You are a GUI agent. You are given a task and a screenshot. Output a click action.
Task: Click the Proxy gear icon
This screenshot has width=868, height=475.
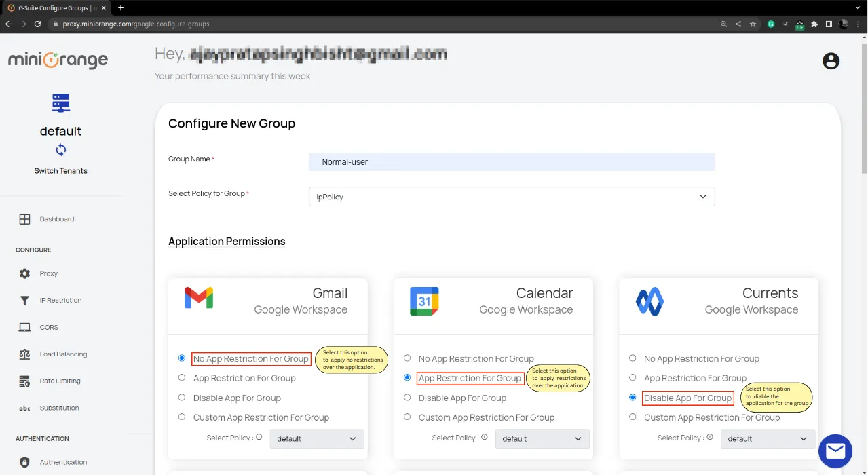tap(24, 273)
